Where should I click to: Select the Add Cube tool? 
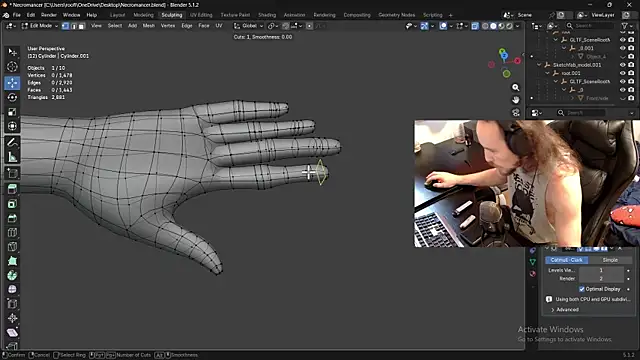[12, 173]
